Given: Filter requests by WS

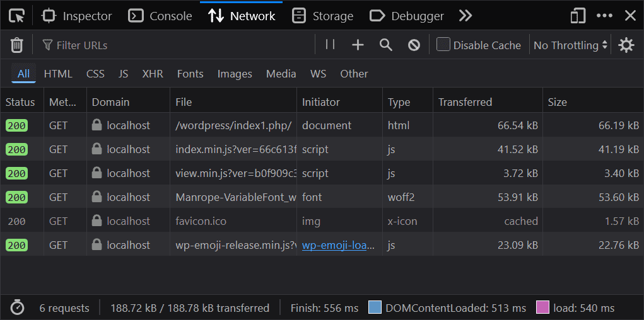Looking at the screenshot, I should [319, 74].
